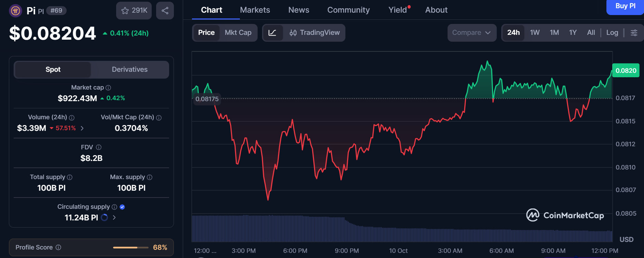Image resolution: width=644 pixels, height=258 pixels.
Task: Open chart settings sliders icon
Action: (x=634, y=33)
